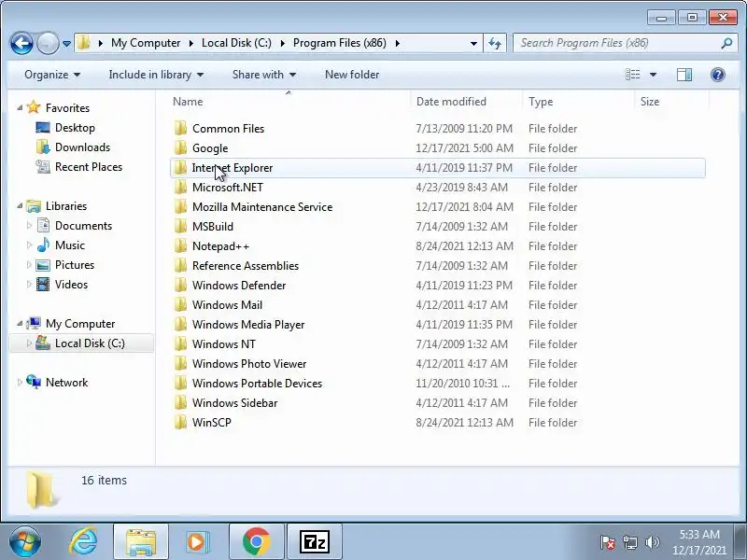Launch Internet Explorer from the taskbar
747x560 pixels.
pyautogui.click(x=83, y=541)
